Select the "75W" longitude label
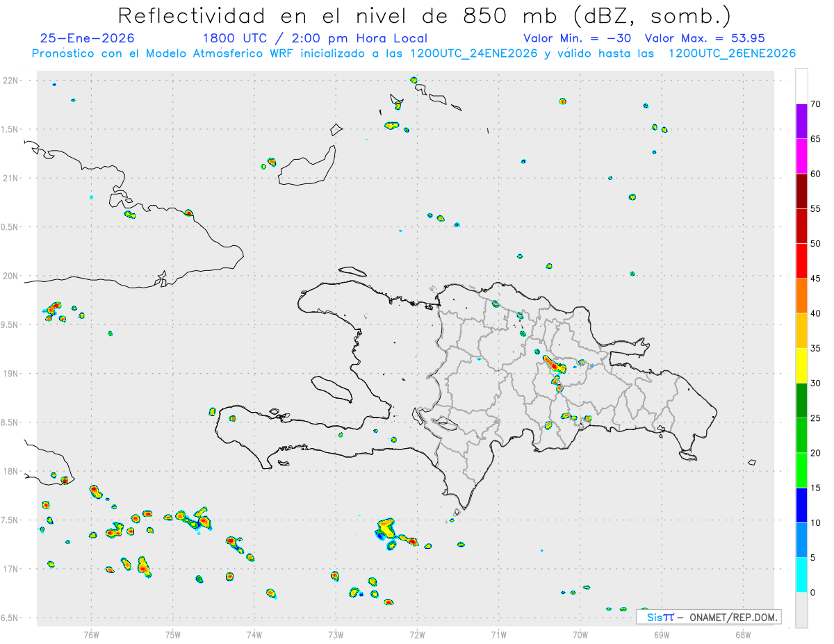This screenshot has width=834, height=644. click(173, 634)
